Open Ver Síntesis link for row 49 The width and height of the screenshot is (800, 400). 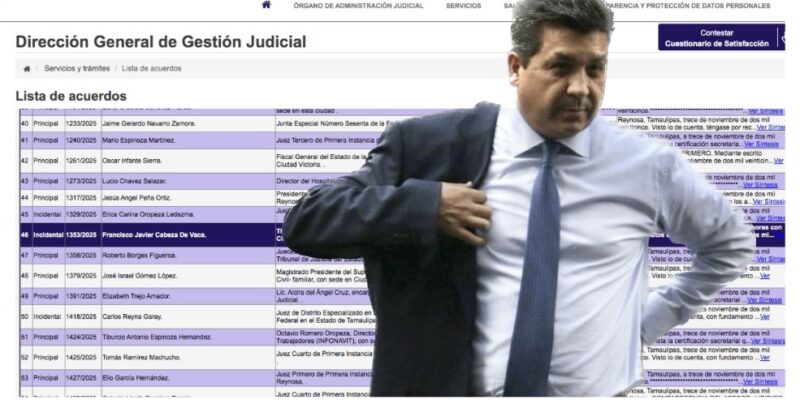click(764, 300)
